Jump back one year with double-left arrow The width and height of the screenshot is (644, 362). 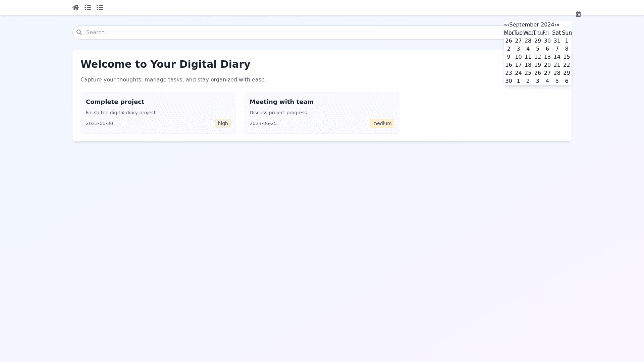(x=505, y=25)
